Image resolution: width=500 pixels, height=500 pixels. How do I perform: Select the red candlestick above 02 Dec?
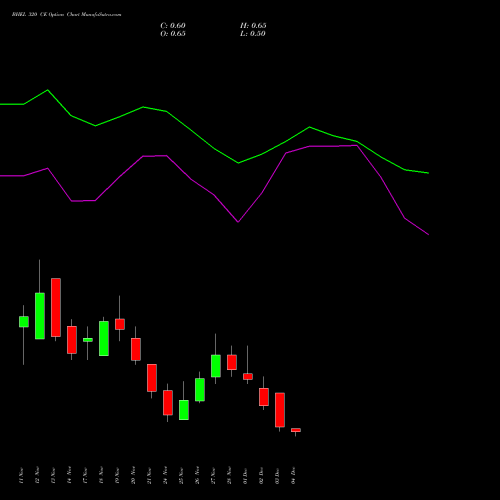264,397
